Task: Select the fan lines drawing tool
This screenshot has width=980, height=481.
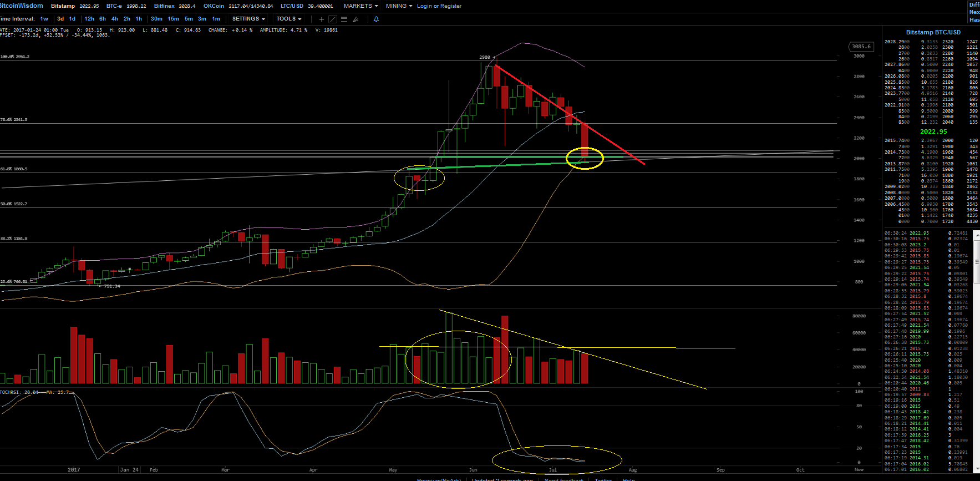Action: click(x=356, y=19)
